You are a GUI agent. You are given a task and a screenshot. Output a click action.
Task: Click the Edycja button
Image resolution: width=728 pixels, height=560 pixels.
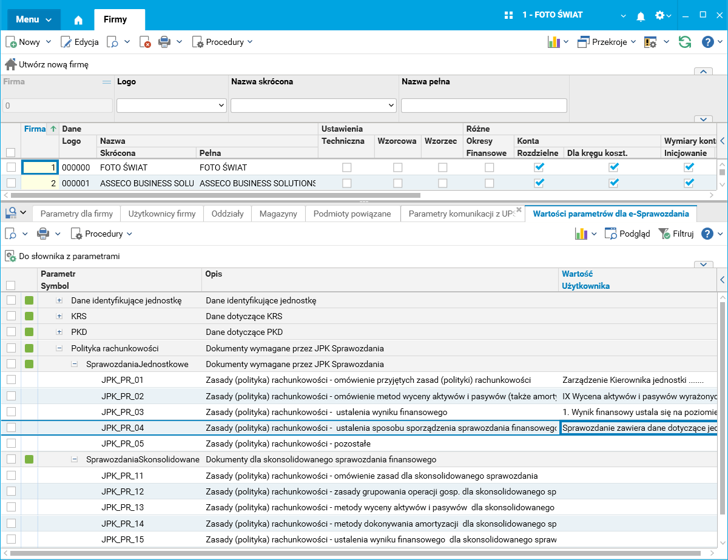coord(79,42)
